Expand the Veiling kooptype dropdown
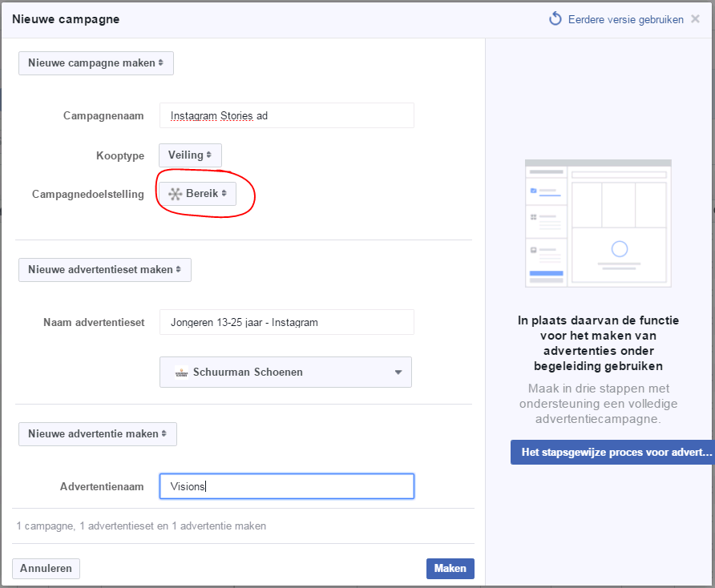The image size is (715, 588). tap(190, 155)
